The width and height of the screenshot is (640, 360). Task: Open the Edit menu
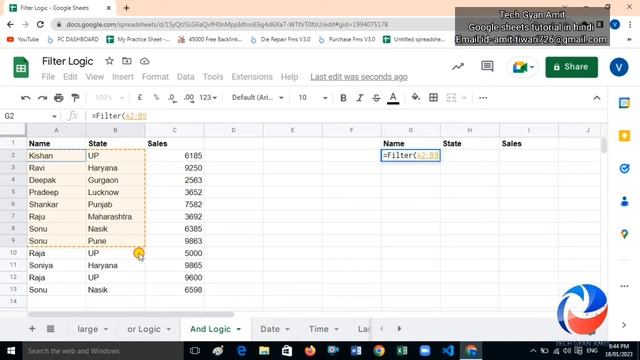click(70, 77)
